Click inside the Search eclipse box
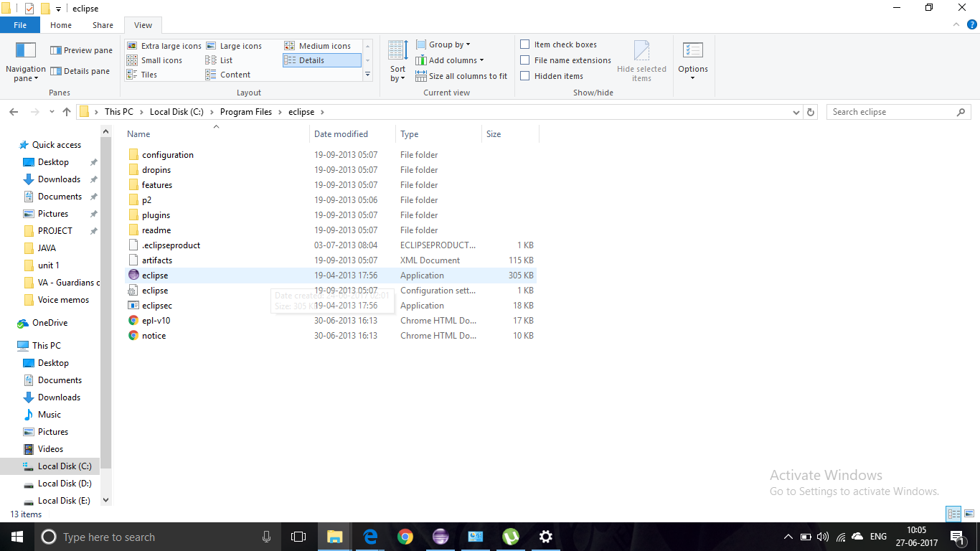This screenshot has width=980, height=551. [890, 111]
